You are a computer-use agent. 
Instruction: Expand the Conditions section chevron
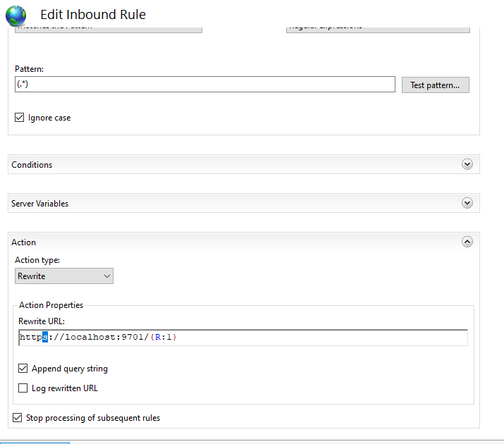(x=467, y=164)
